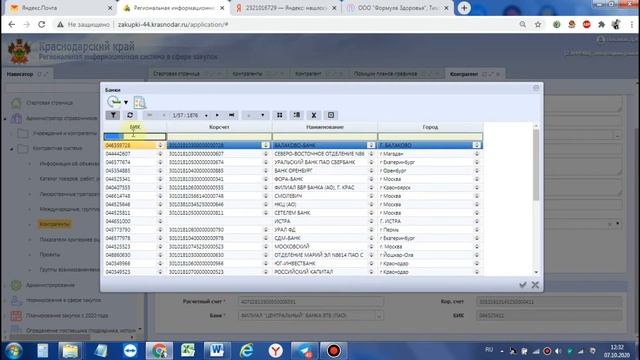
Task: Open Word from the Windows taskbar
Action: 217,351
